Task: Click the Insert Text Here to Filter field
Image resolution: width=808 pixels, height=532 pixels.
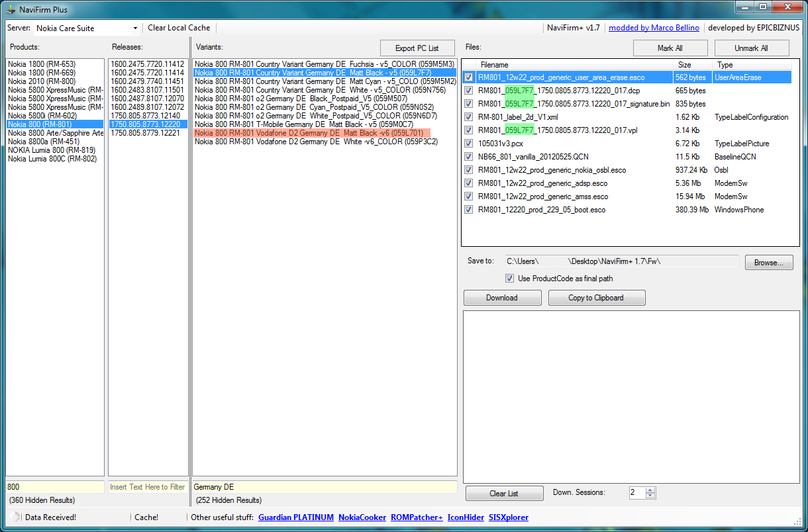Action: (x=148, y=487)
